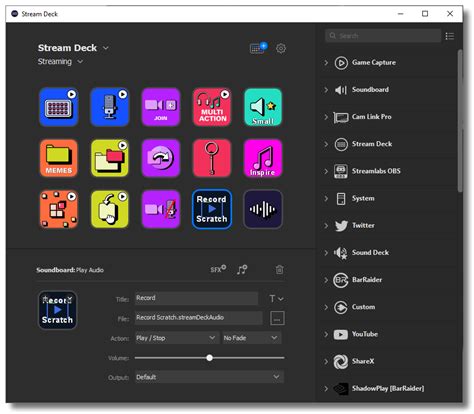Select the teal Small speaker key
Viewport: 474px width, 414px height.
tap(263, 107)
